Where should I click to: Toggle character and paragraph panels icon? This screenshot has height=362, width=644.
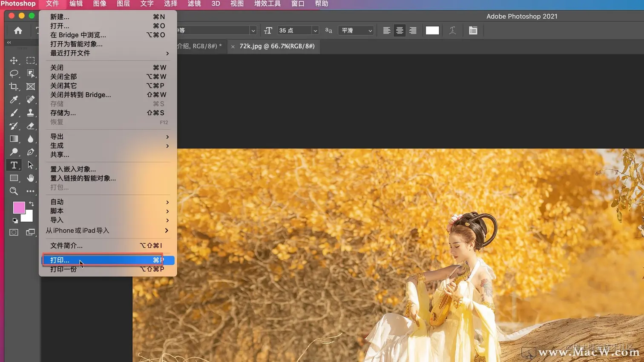point(473,30)
